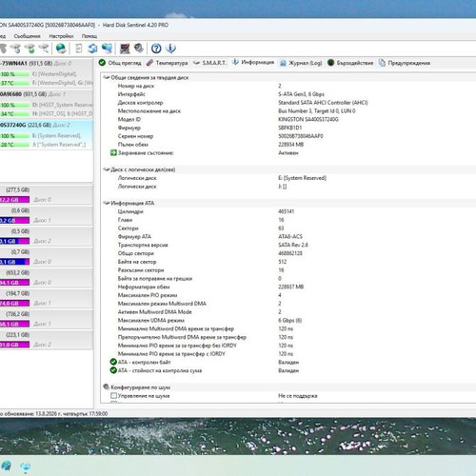The width and height of the screenshot is (476, 476).
Task: Click the monitor with red graph icon
Action: point(125,49)
